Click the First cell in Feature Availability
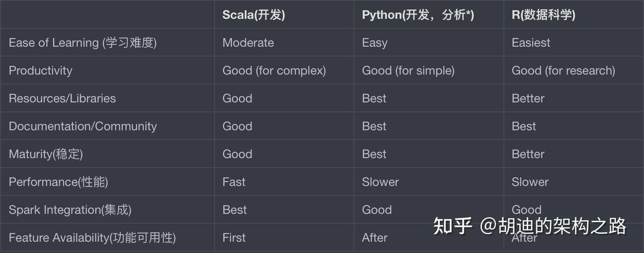This screenshot has width=644, height=253. coord(234,237)
